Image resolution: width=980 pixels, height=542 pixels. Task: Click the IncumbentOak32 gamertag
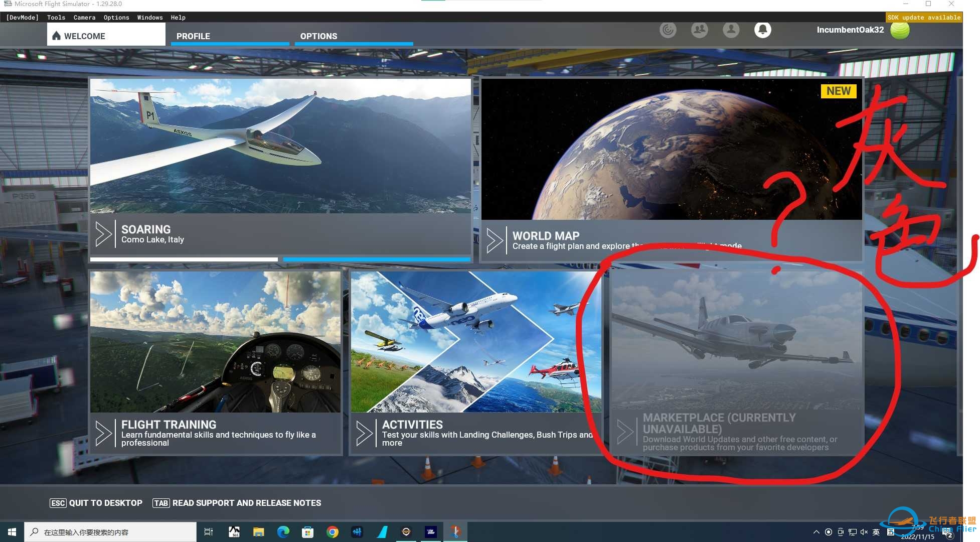[850, 30]
